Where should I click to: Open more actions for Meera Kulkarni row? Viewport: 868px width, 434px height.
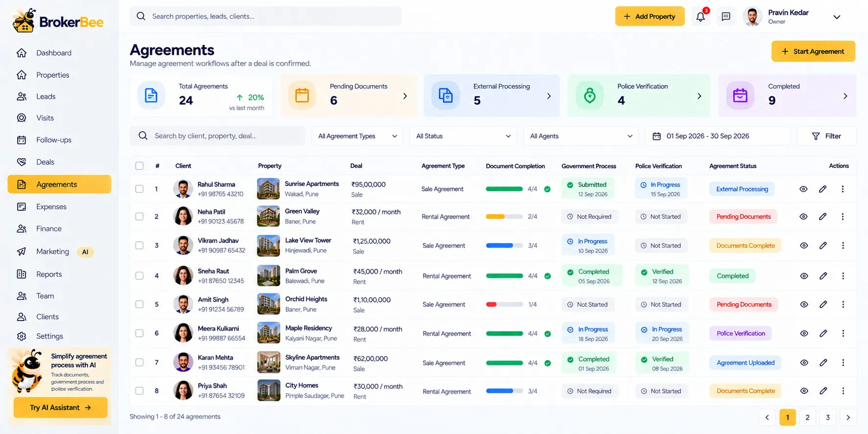pyautogui.click(x=843, y=333)
